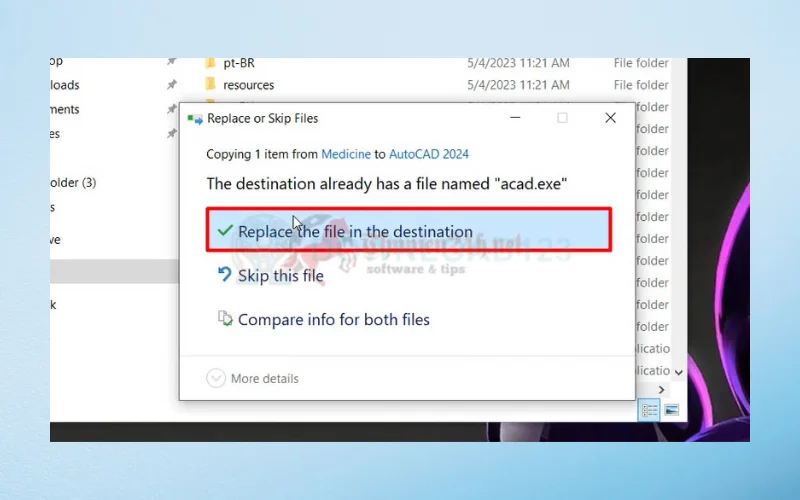800x500 pixels.
Task: Switch to details list view
Action: click(649, 410)
